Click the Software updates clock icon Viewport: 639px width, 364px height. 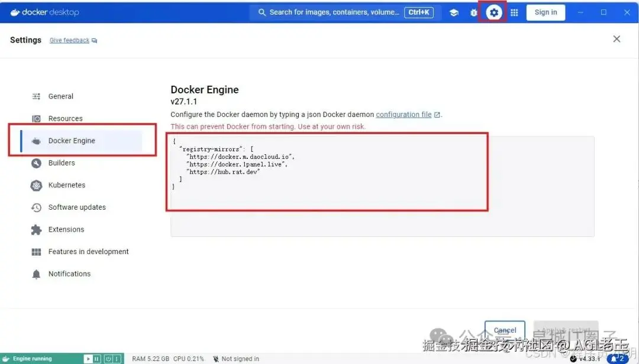click(36, 207)
